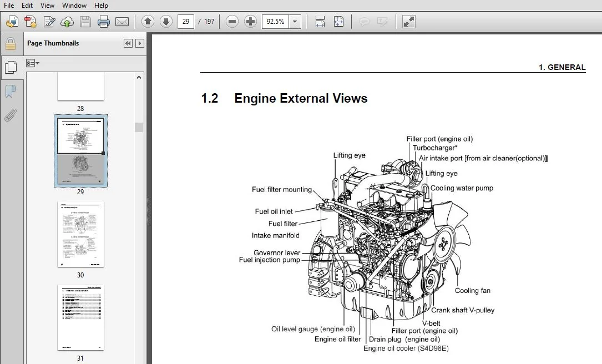Viewport: 602px width, 364px height.
Task: Open the Attachments paperclip icon
Action: (11, 115)
